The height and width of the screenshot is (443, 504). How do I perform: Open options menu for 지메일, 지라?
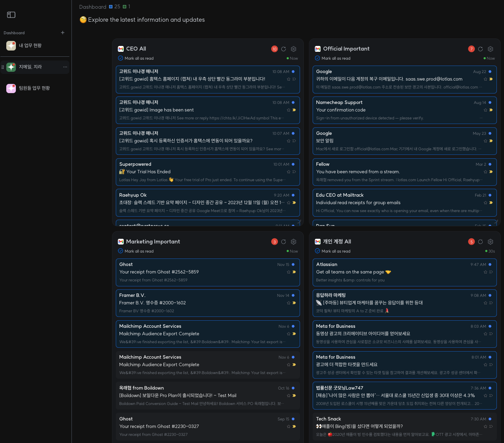pos(65,67)
